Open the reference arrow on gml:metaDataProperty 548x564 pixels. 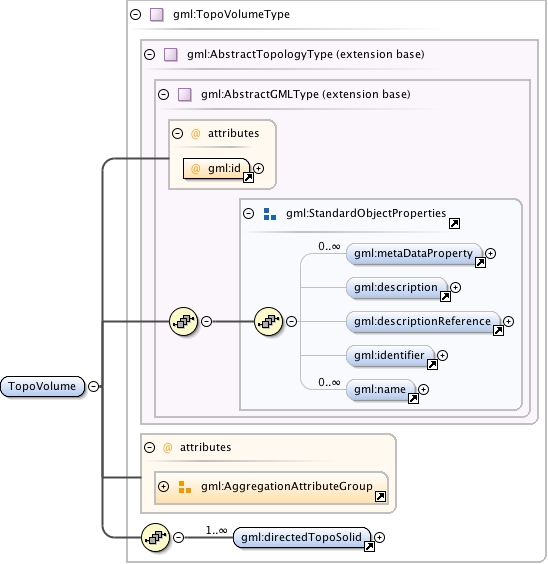click(x=480, y=263)
